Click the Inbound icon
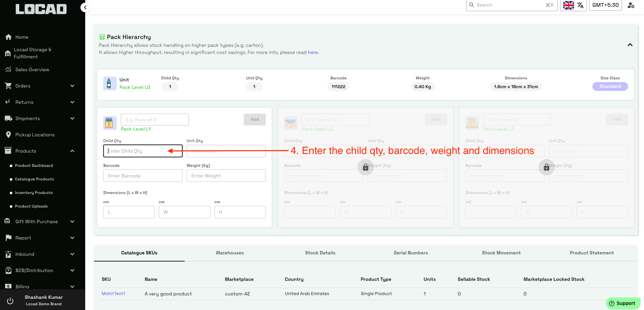 (x=8, y=254)
